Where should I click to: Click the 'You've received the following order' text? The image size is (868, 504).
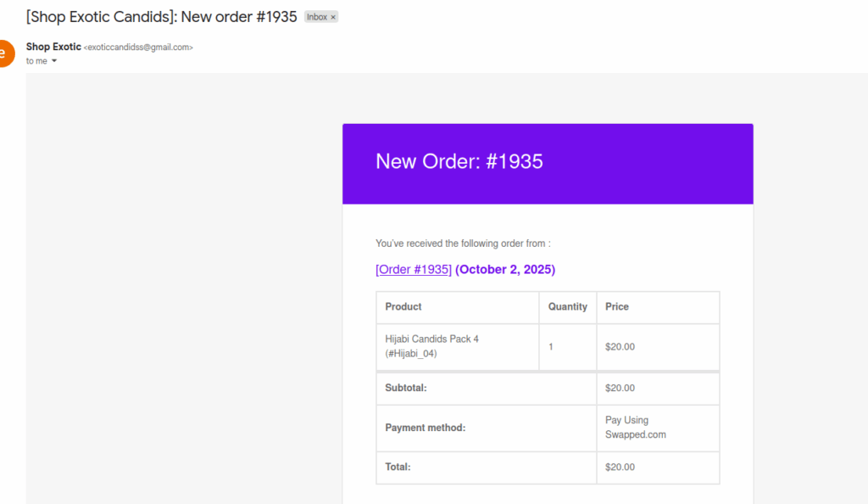(463, 244)
